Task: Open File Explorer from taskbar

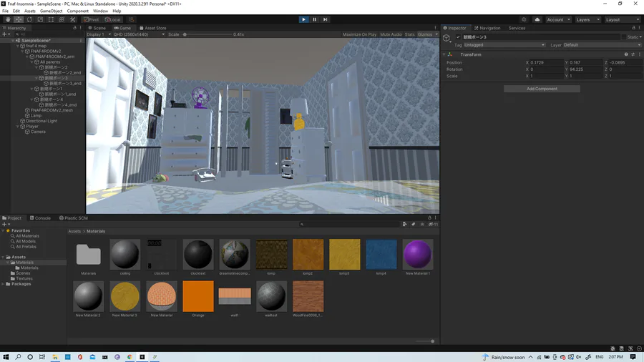Action: coord(54,357)
